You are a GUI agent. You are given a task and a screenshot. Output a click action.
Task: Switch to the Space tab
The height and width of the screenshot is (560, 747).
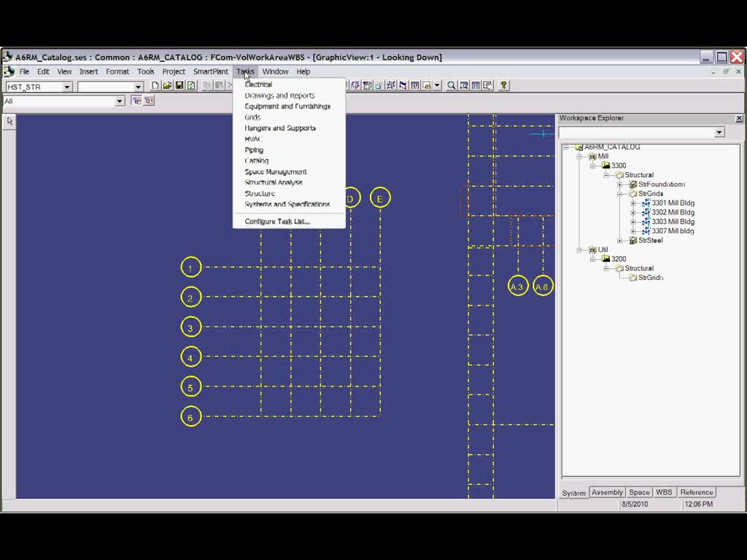[x=639, y=492]
